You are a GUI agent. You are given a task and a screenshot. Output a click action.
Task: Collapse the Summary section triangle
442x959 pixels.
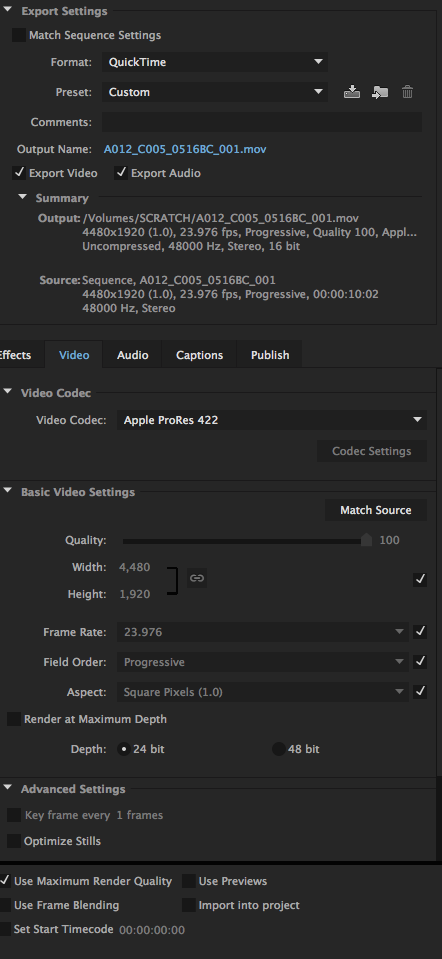click(23, 198)
